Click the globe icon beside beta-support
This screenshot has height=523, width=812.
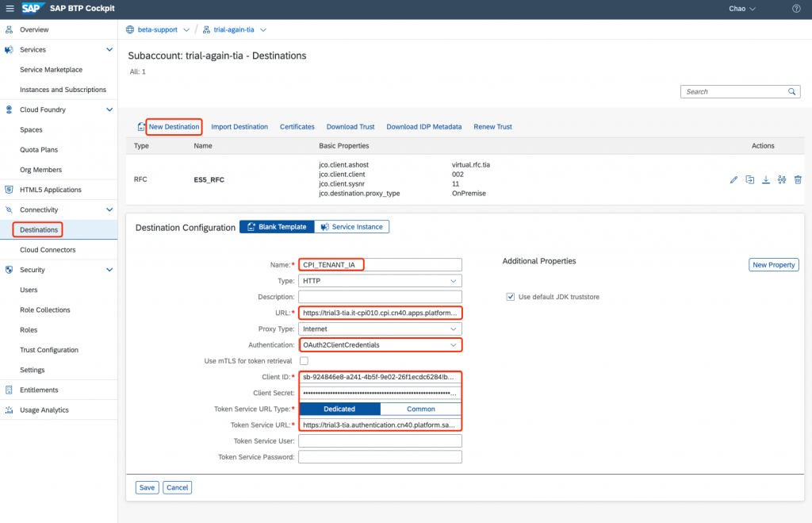point(130,30)
